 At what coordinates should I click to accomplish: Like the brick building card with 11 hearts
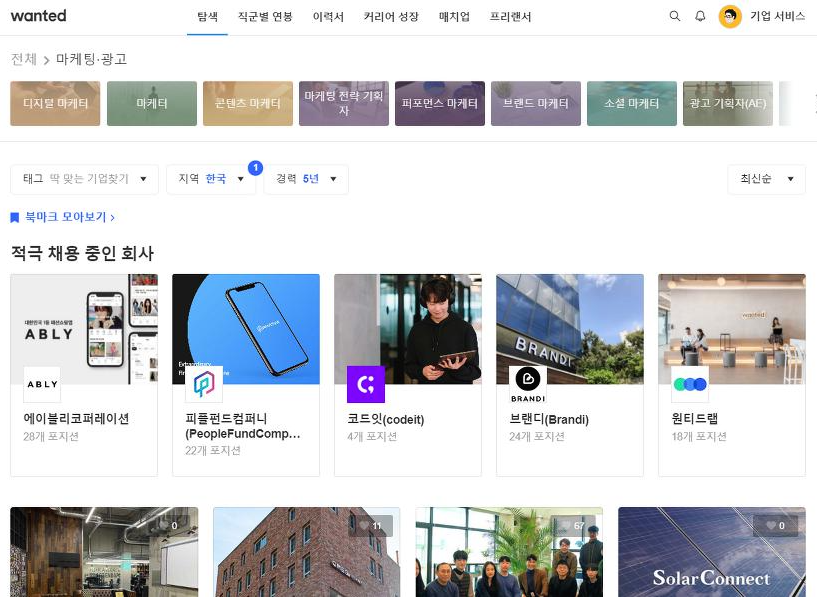[x=370, y=526]
